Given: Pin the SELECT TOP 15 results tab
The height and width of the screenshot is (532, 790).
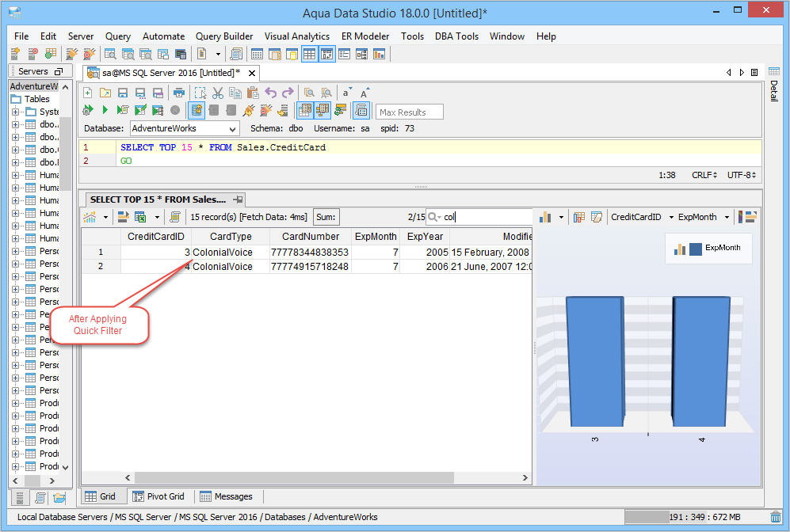Looking at the screenshot, I should click(239, 199).
